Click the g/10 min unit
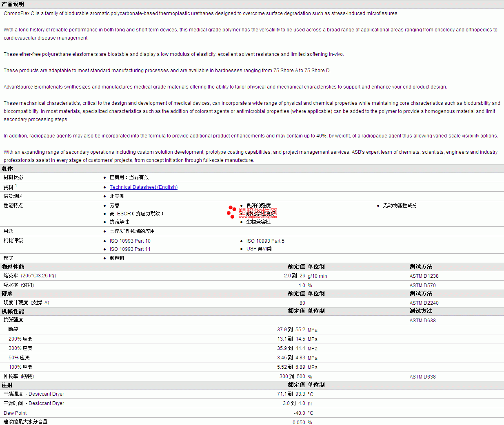The height and width of the screenshot is (425, 504). point(317,276)
